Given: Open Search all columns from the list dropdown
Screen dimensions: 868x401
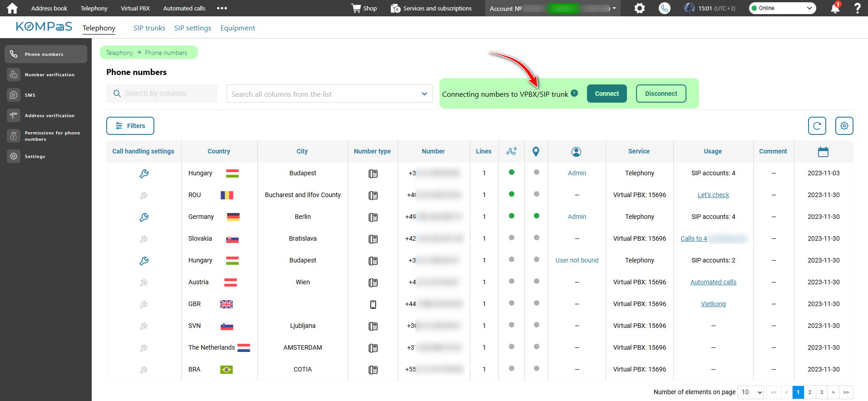Looking at the screenshot, I should pyautogui.click(x=330, y=94).
